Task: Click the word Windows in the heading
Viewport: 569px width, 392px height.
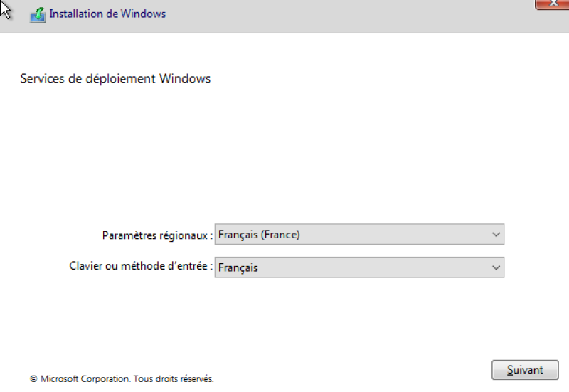Action: (x=185, y=79)
